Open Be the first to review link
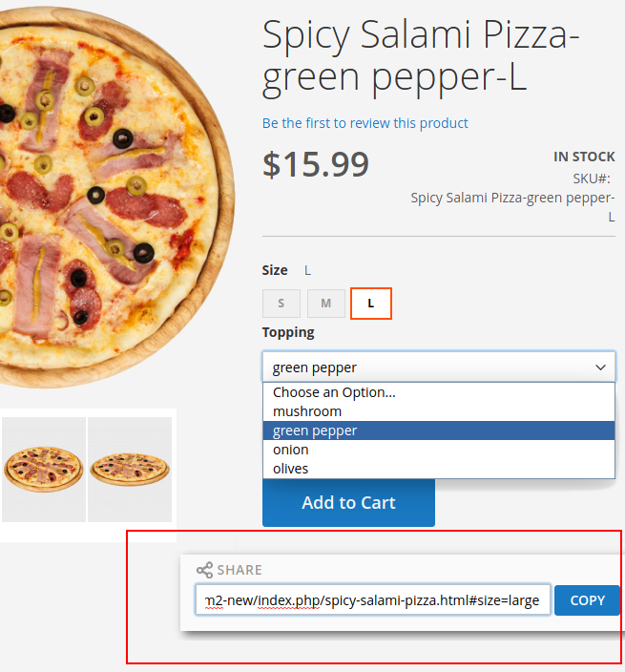 pyautogui.click(x=365, y=123)
